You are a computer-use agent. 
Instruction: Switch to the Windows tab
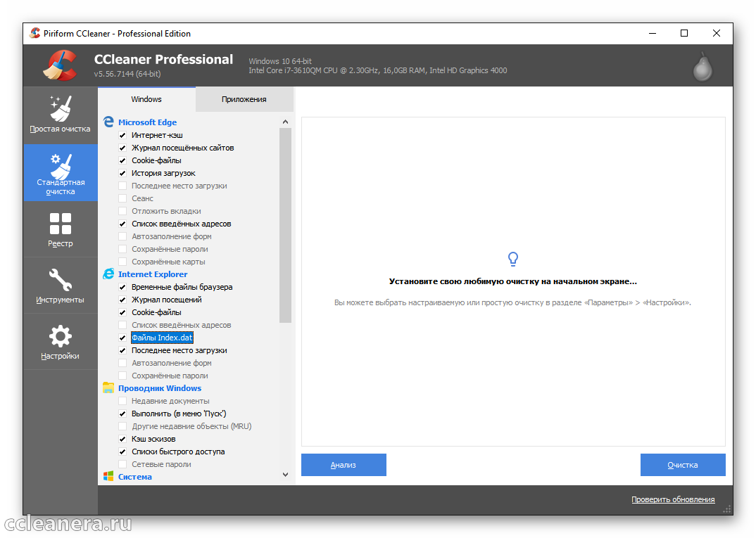tap(146, 99)
